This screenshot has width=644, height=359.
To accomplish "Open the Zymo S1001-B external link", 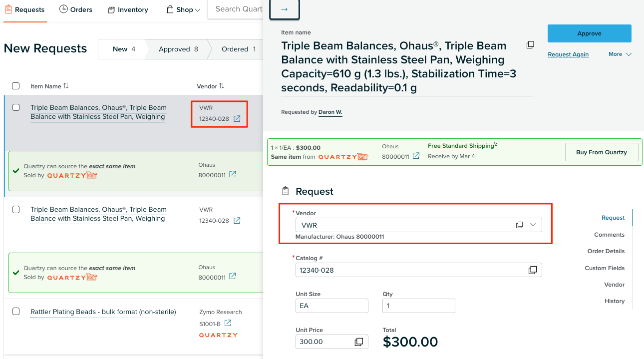I will coord(228,323).
